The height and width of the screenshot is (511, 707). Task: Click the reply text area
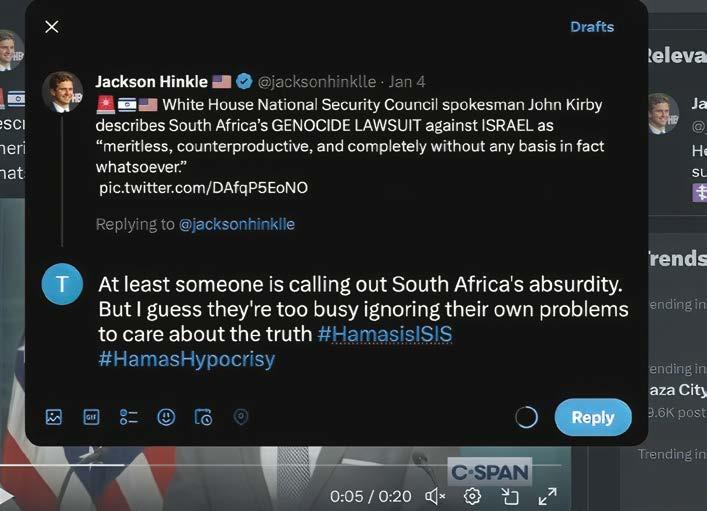point(363,322)
